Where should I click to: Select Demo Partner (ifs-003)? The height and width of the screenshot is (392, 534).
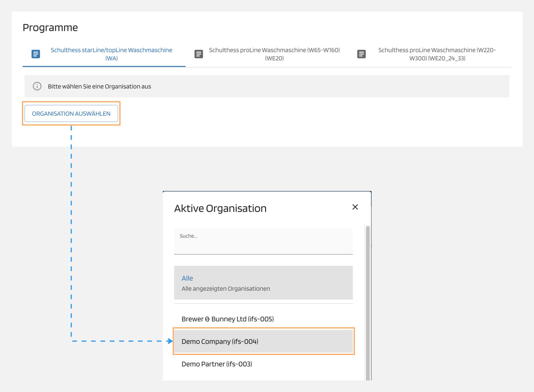tap(217, 364)
